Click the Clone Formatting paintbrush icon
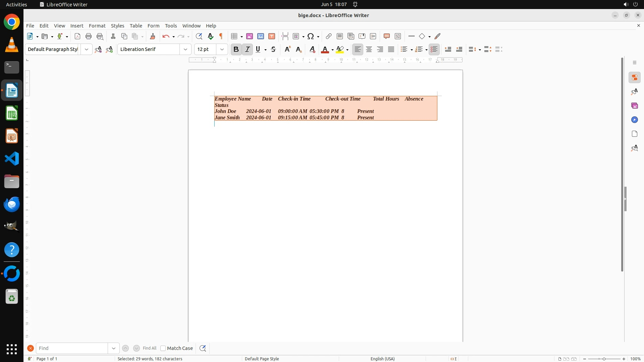This screenshot has height=362, width=644. point(153,36)
